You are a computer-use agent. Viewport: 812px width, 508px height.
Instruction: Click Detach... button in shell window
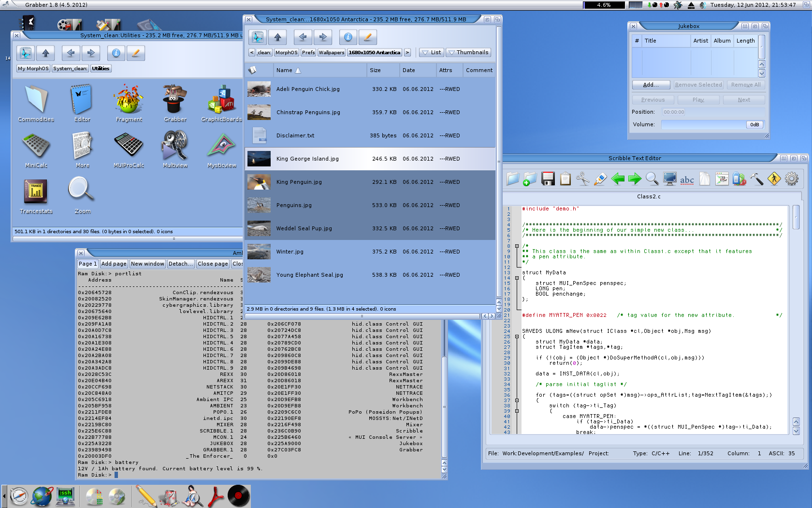point(181,264)
